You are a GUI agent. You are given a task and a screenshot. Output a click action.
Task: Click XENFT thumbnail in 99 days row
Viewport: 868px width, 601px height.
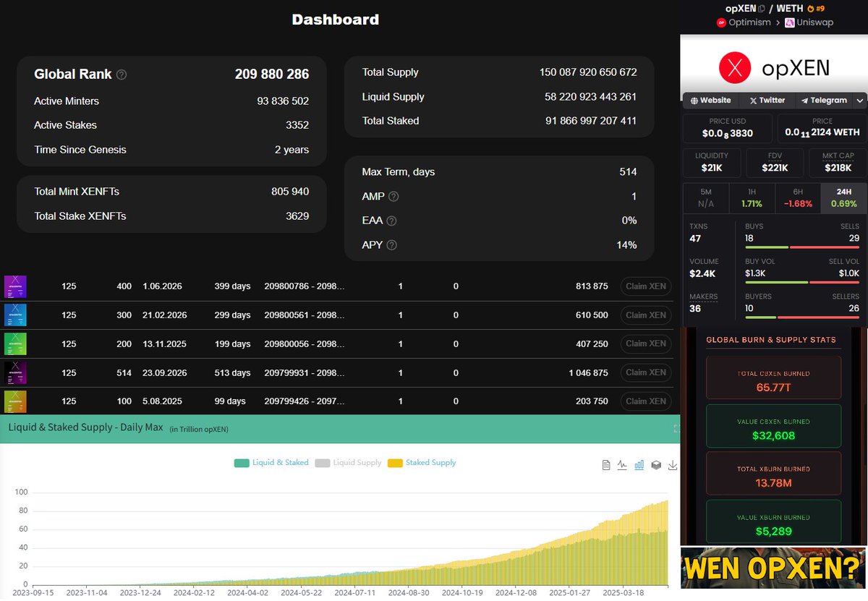[16, 401]
